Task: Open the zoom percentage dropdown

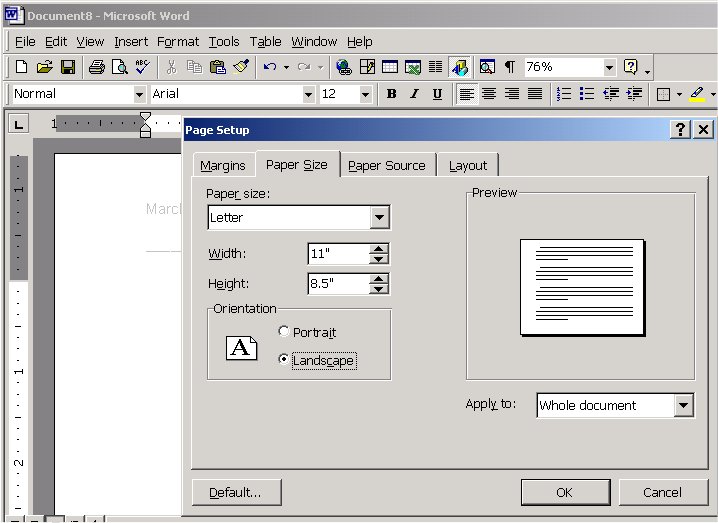Action: point(609,67)
